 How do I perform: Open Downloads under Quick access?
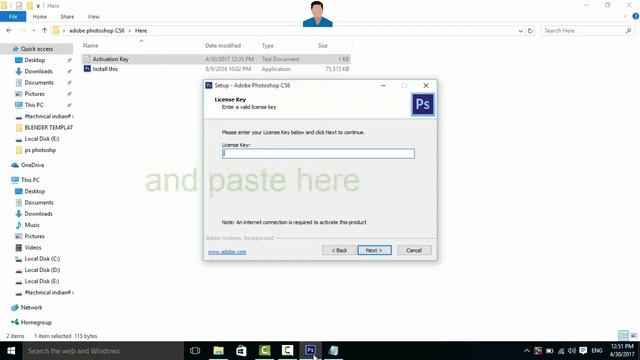38,71
